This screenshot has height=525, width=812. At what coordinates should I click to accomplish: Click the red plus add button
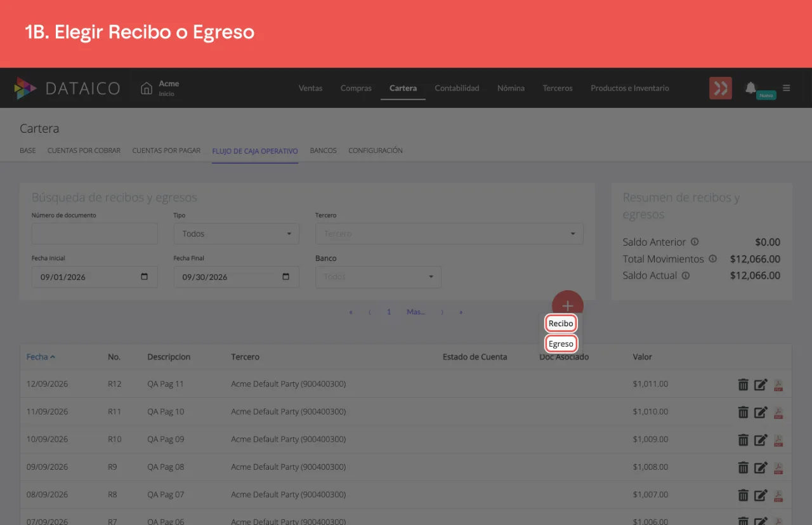[x=568, y=305]
